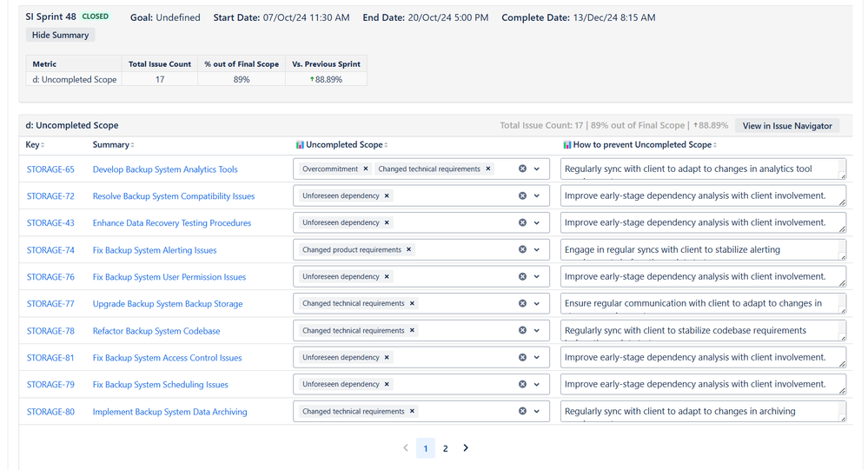Click the 88.89% vs previous sprint value

(x=326, y=79)
